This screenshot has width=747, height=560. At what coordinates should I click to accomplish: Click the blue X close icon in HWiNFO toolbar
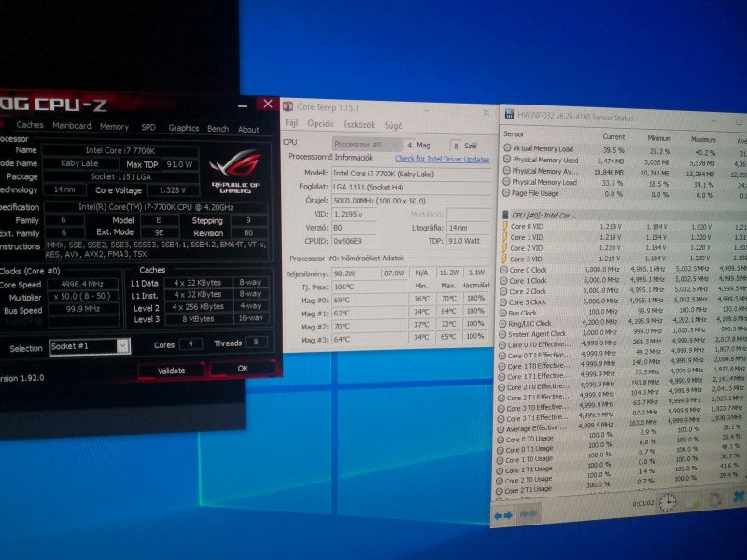coord(739,497)
